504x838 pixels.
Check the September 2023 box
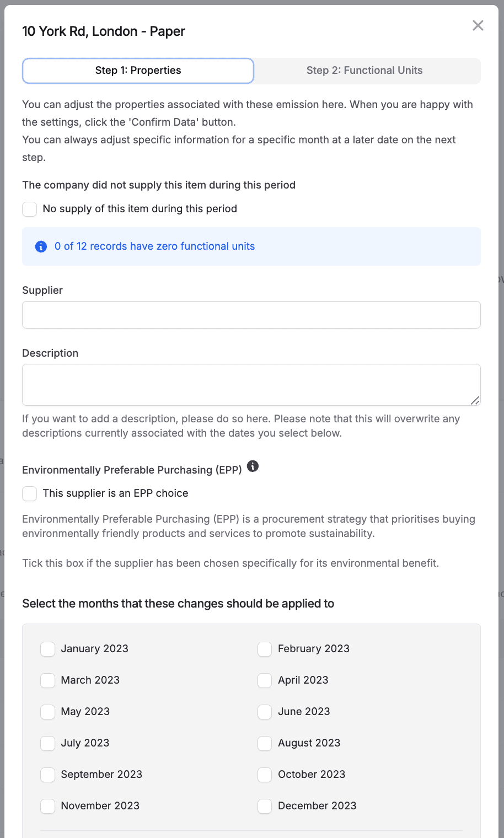[48, 775]
